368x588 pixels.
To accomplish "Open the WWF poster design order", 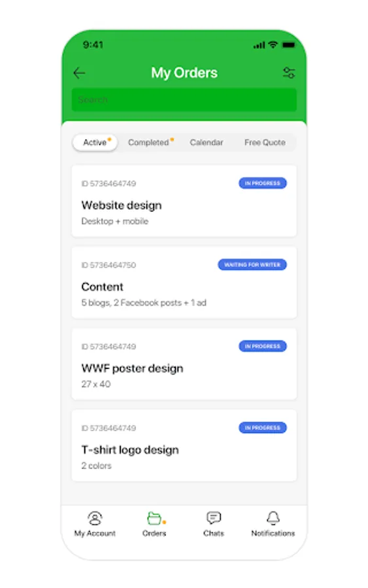I will 184,364.
